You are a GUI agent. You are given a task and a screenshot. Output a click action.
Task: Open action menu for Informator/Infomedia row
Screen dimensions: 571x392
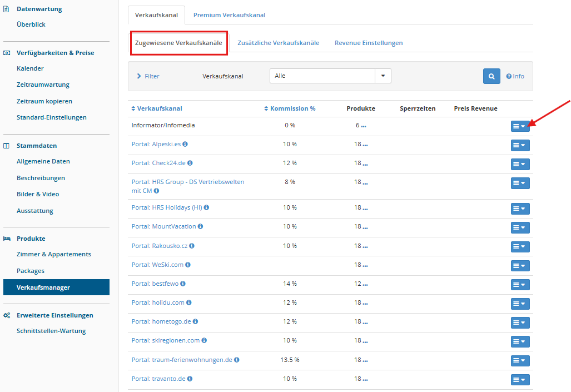520,126
